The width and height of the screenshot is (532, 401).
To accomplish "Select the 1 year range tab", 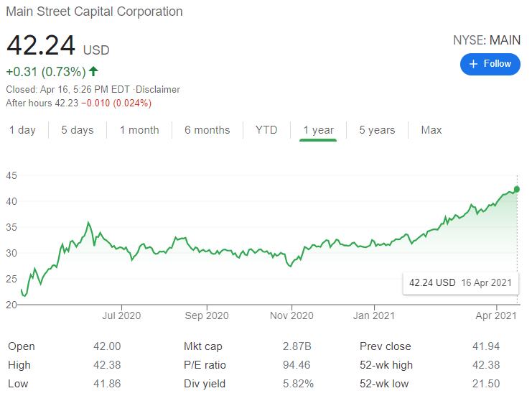I will [318, 130].
